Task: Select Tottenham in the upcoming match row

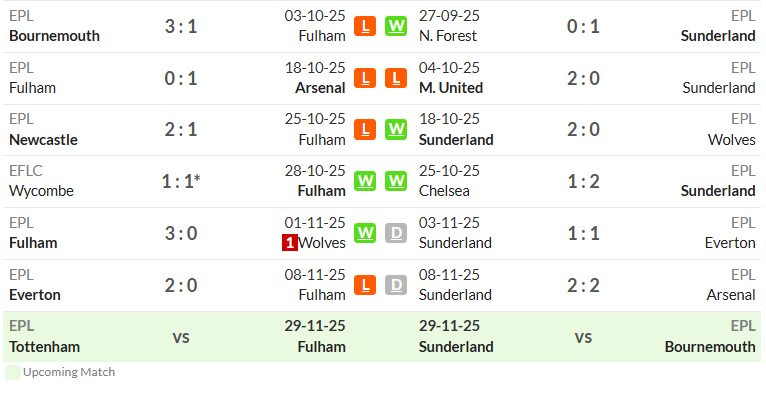Action: pyautogui.click(x=44, y=347)
